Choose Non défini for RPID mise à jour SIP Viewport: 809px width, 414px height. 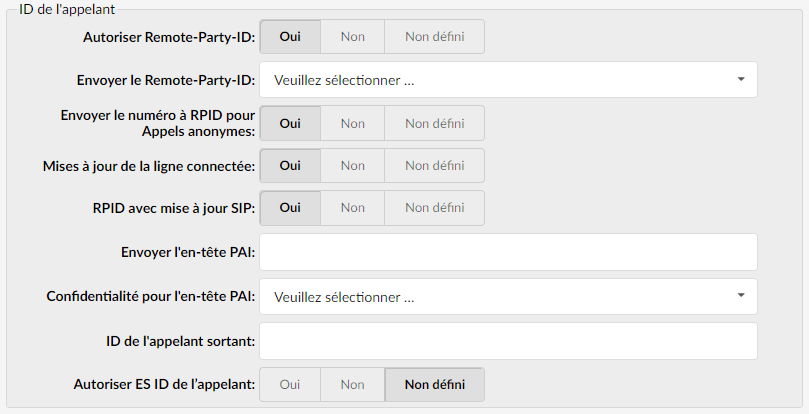pos(434,208)
